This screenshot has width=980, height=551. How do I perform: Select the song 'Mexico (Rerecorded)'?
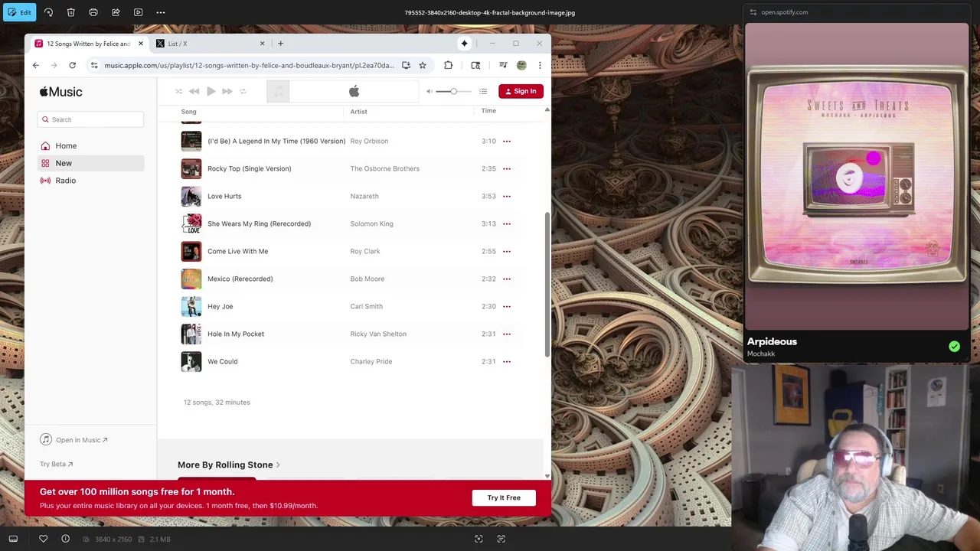pos(240,279)
